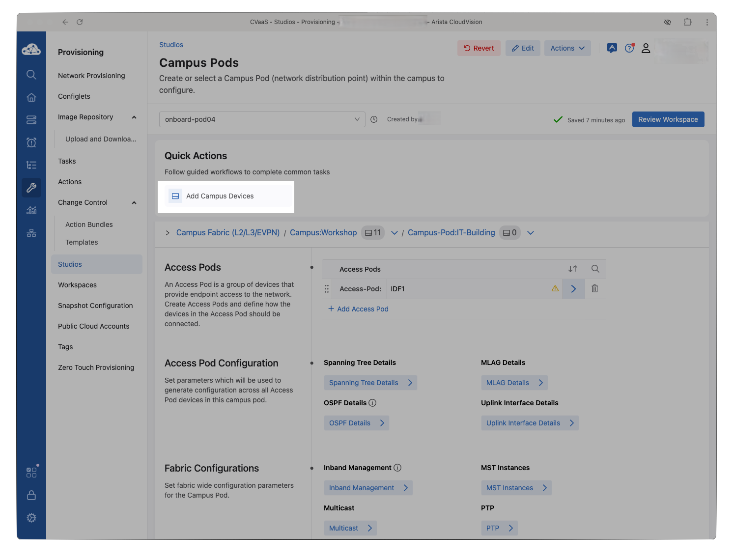Open Network Provisioning menu item

click(x=91, y=76)
